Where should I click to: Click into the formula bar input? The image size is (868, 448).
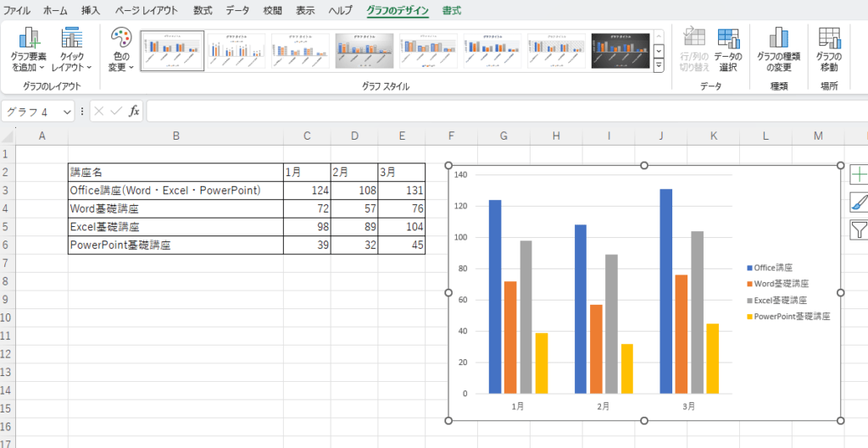coord(507,111)
